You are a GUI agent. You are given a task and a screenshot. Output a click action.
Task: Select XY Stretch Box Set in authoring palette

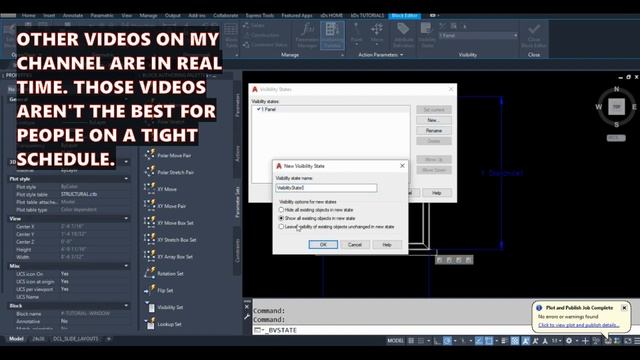click(171, 240)
